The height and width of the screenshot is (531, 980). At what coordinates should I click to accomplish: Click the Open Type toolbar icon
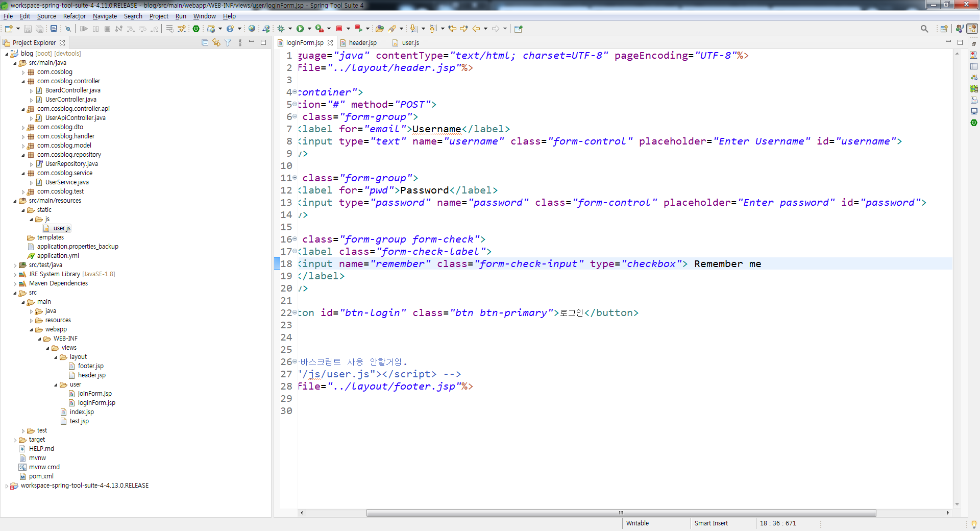tap(379, 29)
